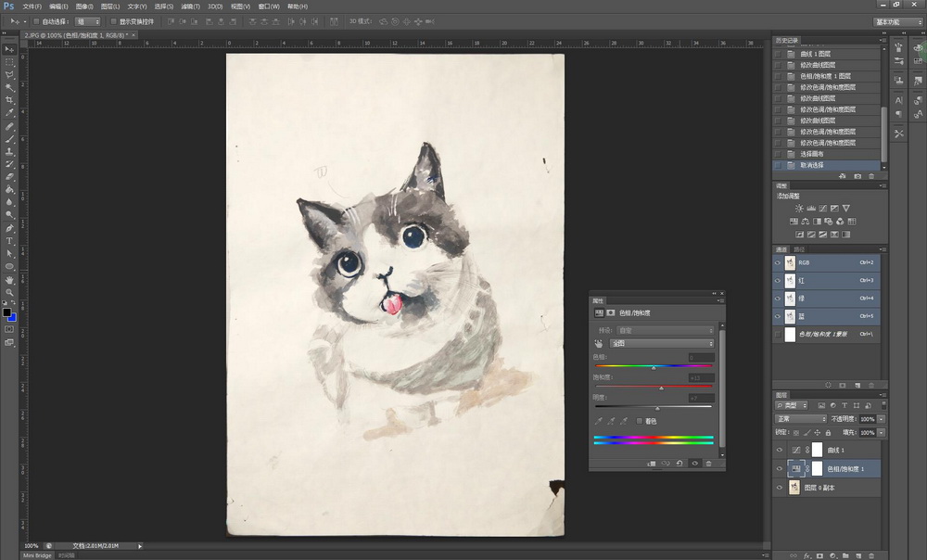This screenshot has height=560, width=927.
Task: Enable the Show Transform Controls checkbox
Action: pos(113,21)
